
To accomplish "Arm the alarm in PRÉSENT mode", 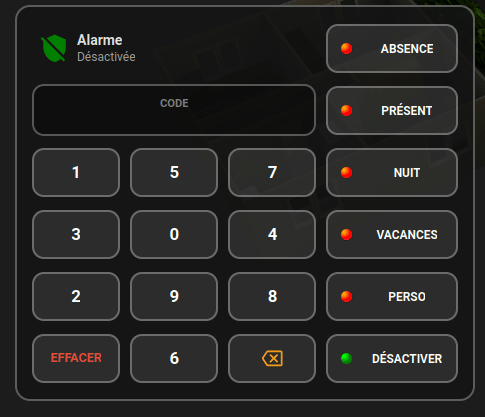I will tap(392, 110).
